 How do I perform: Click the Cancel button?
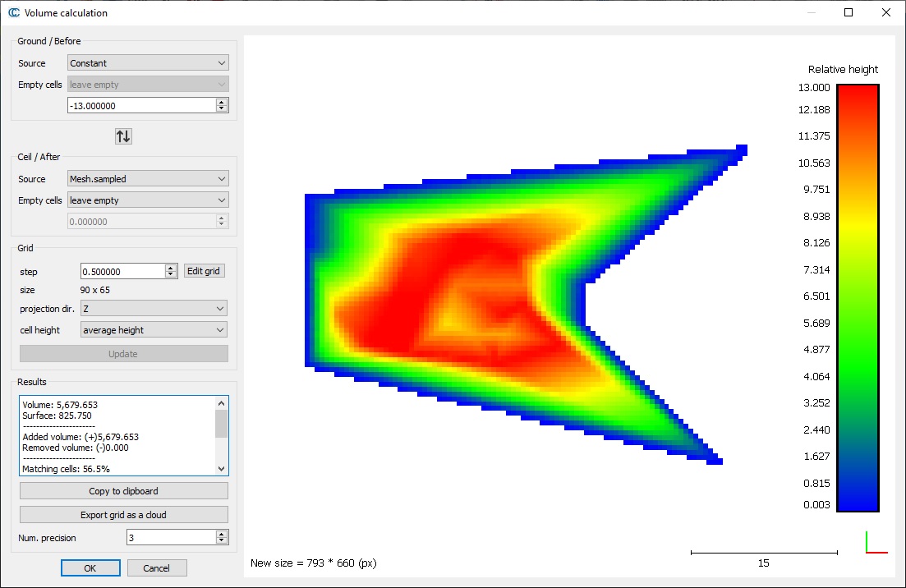pos(156,568)
